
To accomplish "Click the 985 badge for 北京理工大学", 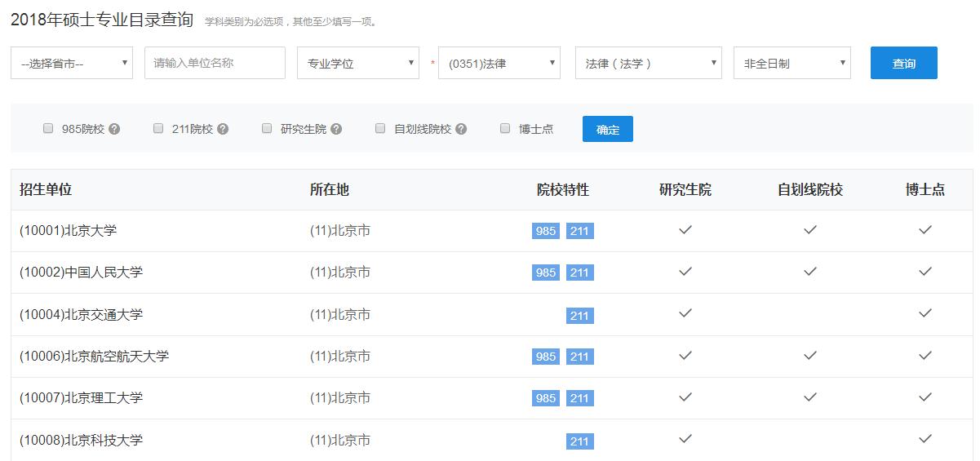I will click(x=546, y=398).
